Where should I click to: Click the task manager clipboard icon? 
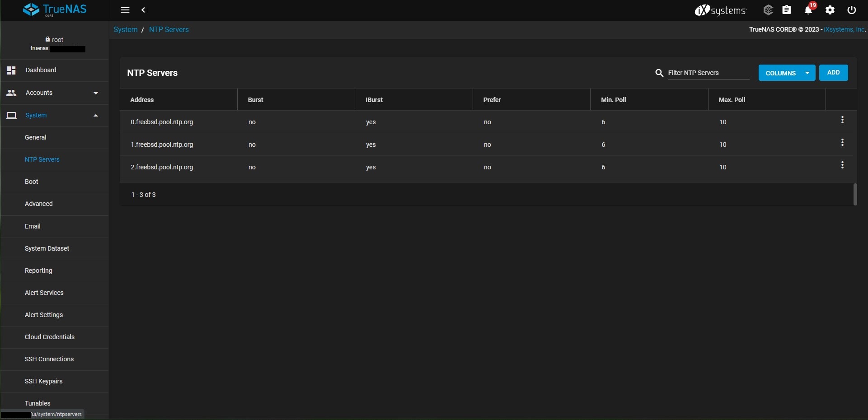tap(787, 10)
